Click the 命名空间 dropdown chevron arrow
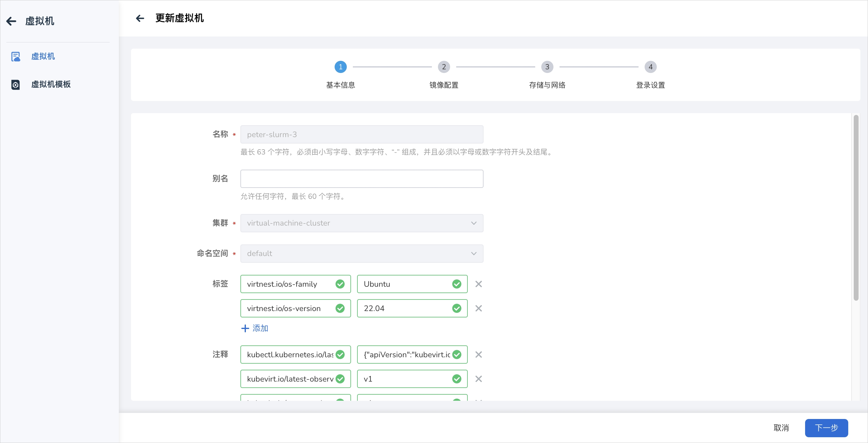The width and height of the screenshot is (868, 443). [x=474, y=254]
